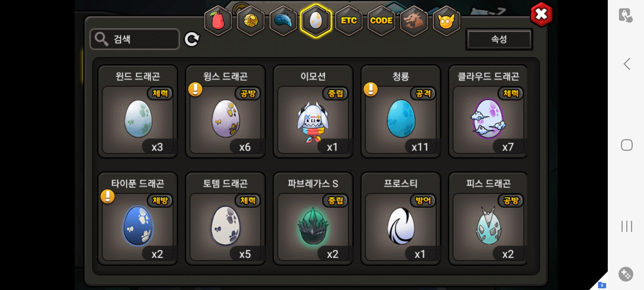644x290 pixels.
Task: Click the 검색 search field
Action: (135, 39)
